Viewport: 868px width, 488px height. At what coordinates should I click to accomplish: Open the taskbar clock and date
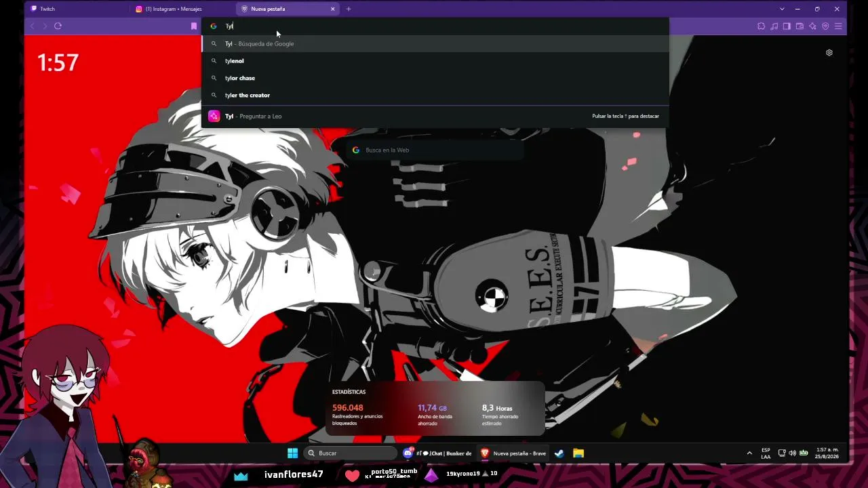click(827, 453)
